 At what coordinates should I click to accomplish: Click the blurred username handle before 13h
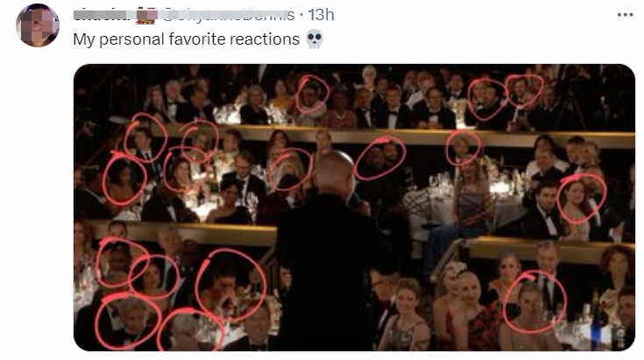click(229, 15)
